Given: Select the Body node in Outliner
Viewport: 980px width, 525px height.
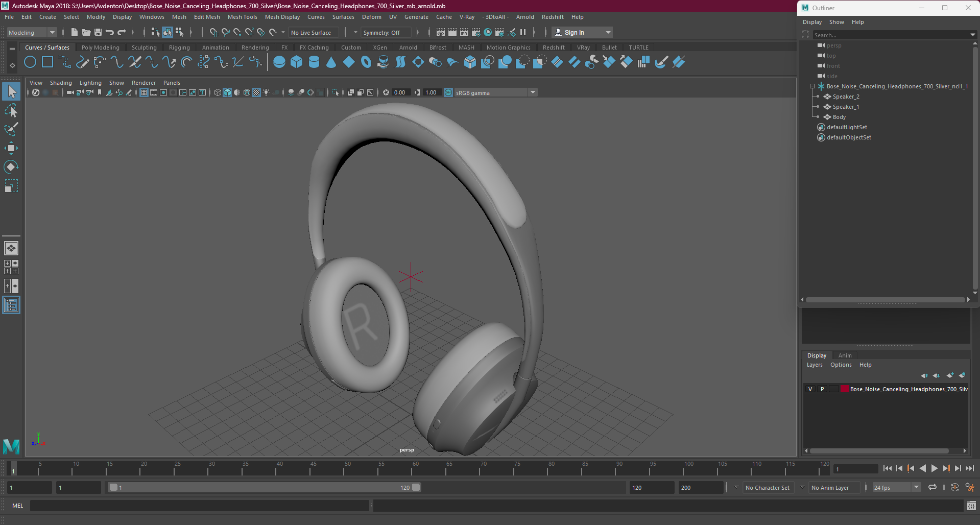Looking at the screenshot, I should tap(839, 117).
